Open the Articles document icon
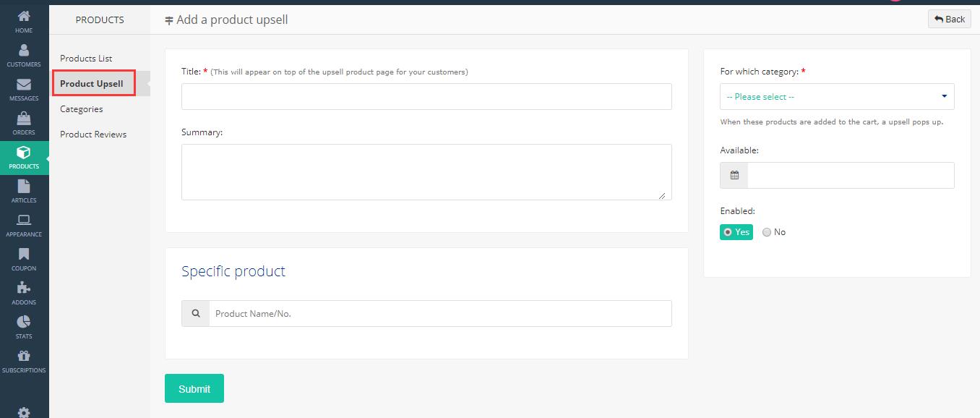980x418 pixels. [24, 187]
